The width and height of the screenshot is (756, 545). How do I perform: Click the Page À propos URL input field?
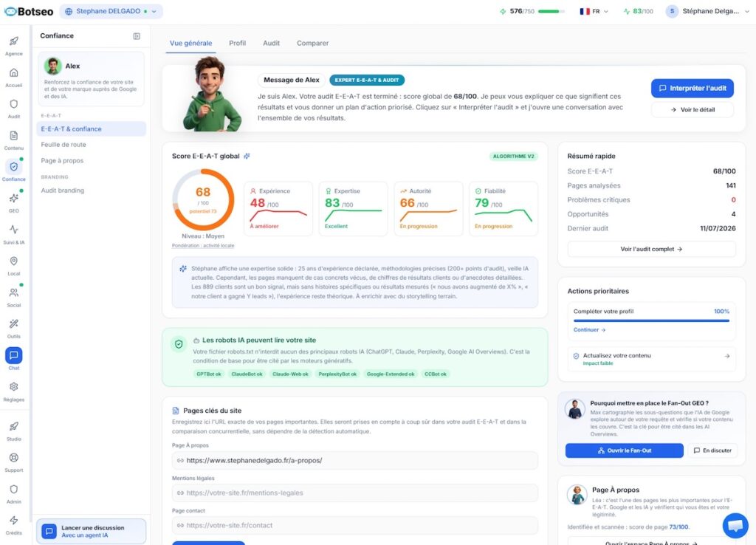pos(355,461)
